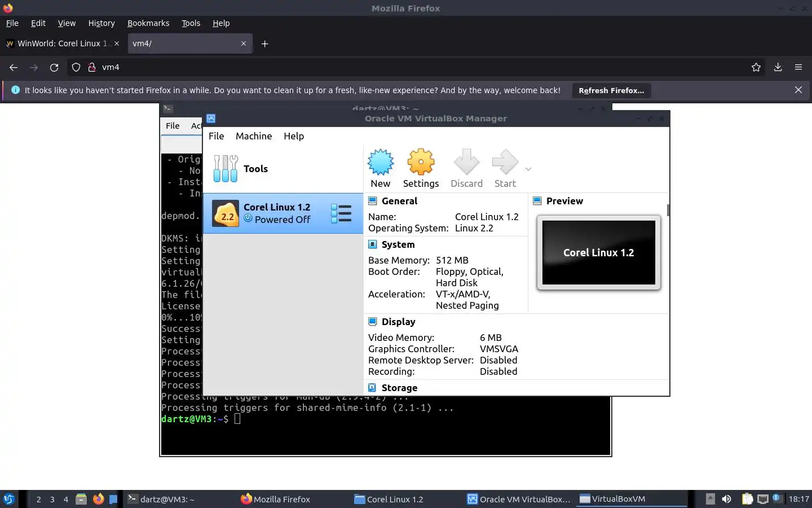Viewport: 812px width, 508px height.
Task: Click the network monitor tray icon
Action: pyautogui.click(x=763, y=499)
